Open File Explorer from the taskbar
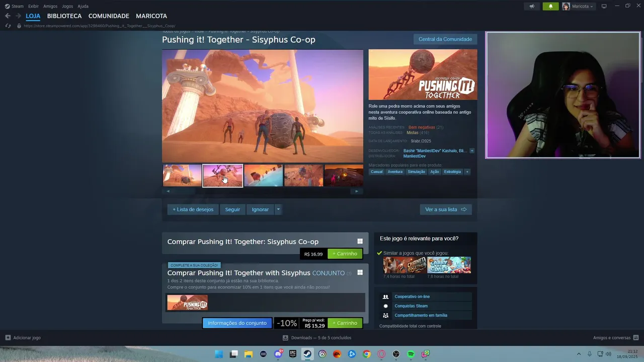This screenshot has height=362, width=644. pyautogui.click(x=249, y=354)
